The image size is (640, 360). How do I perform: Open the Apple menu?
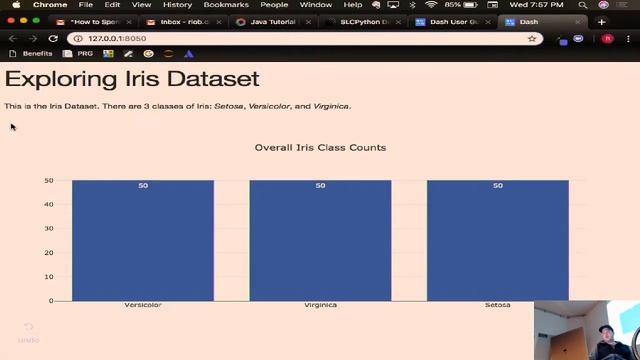pos(16,5)
